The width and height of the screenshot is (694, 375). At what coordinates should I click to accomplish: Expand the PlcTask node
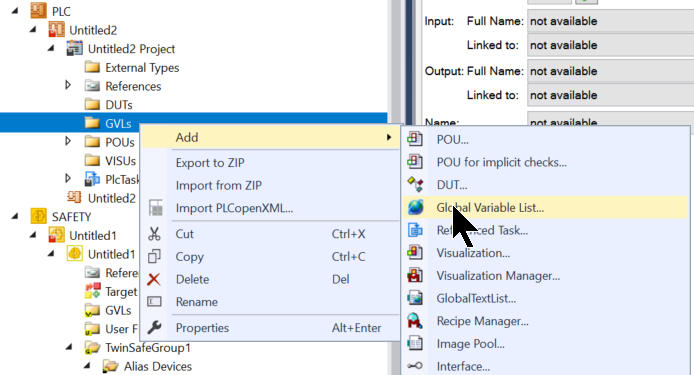click(x=68, y=178)
